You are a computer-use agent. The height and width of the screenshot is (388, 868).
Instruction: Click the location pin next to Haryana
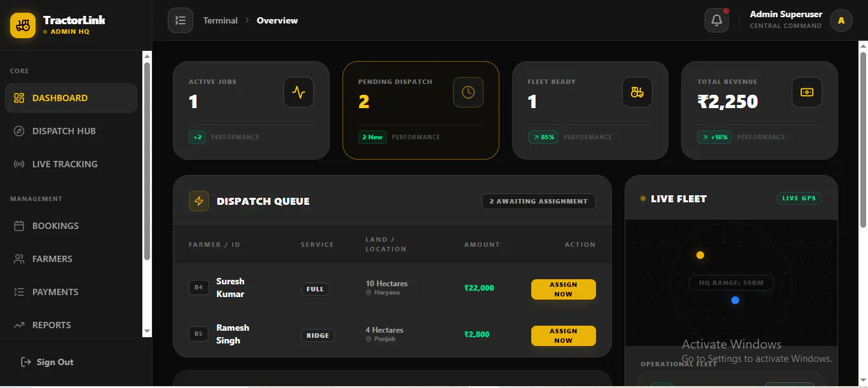369,293
